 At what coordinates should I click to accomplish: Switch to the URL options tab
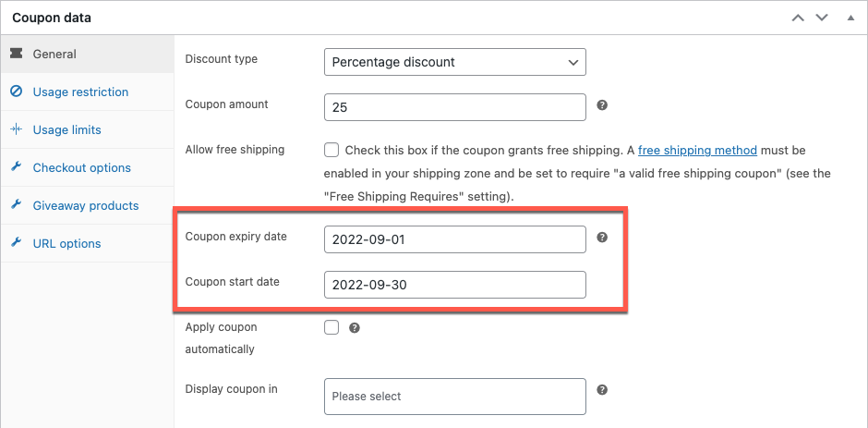[66, 243]
